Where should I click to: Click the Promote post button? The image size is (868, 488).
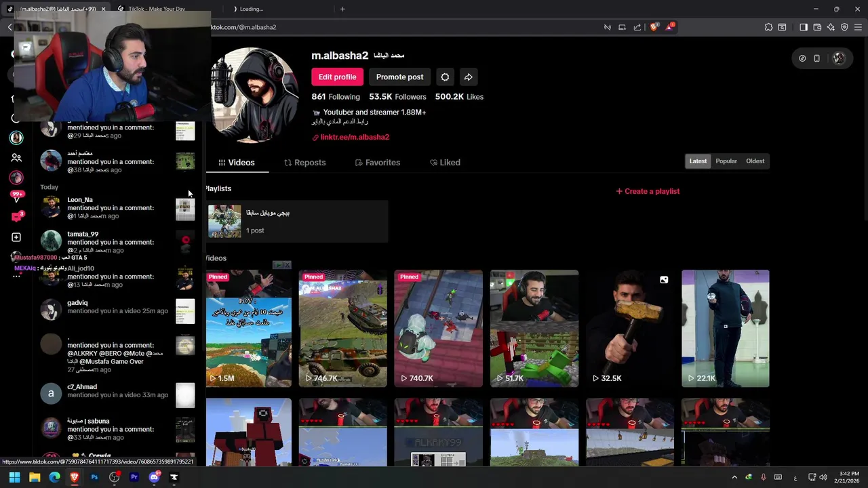[399, 77]
